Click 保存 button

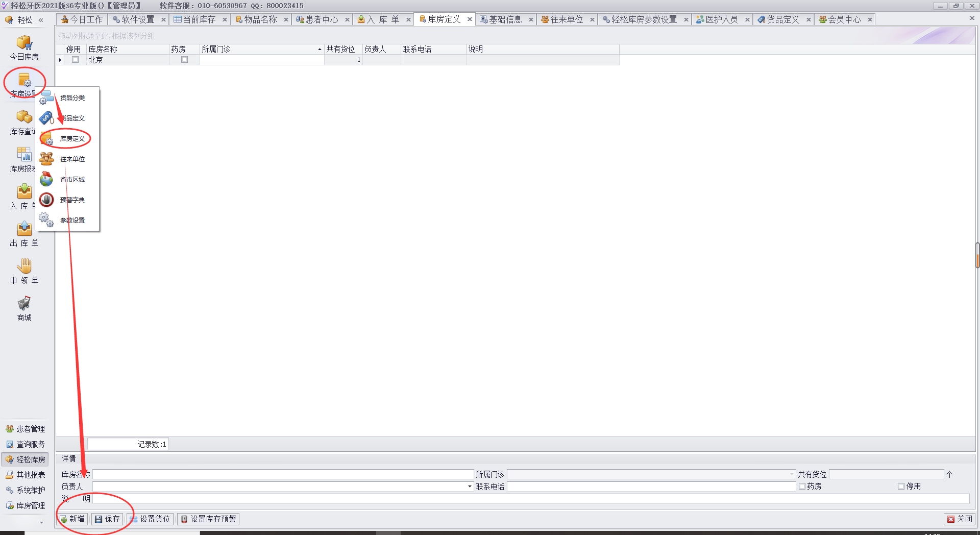(x=107, y=519)
